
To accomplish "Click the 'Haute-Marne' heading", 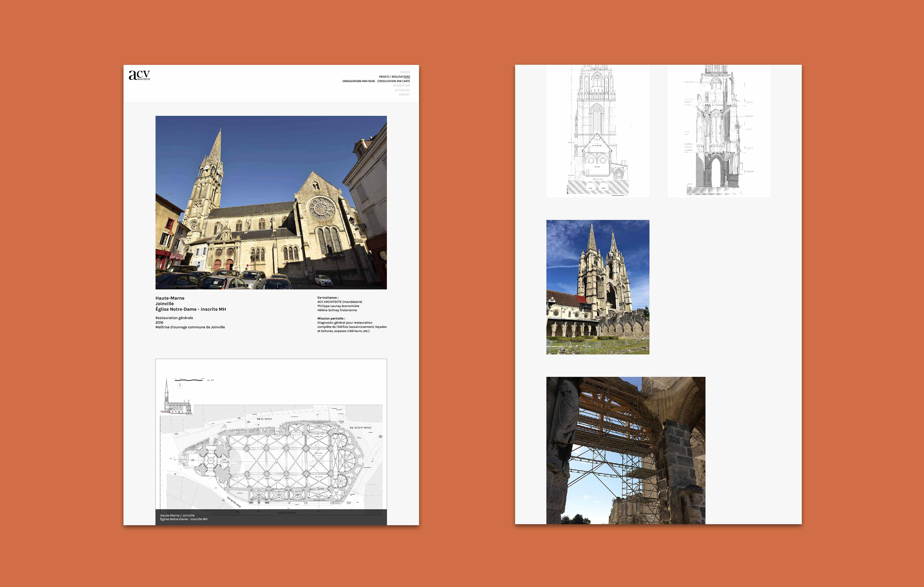I will click(x=170, y=298).
